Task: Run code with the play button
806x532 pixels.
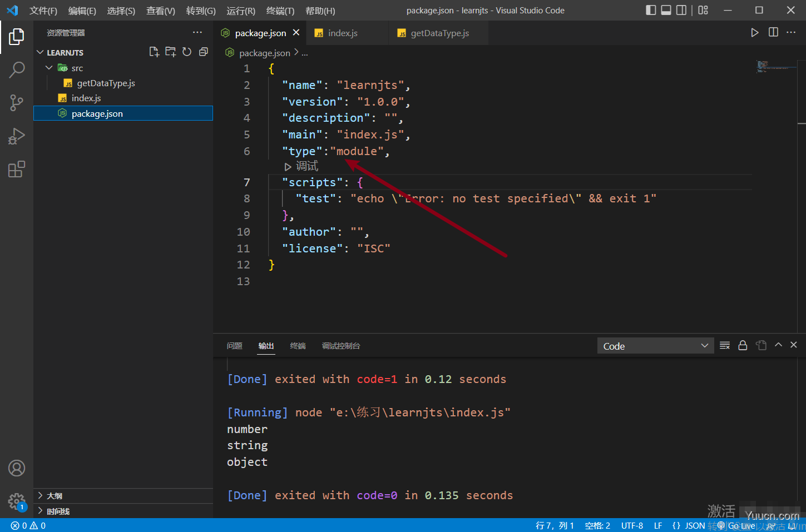Action: pyautogui.click(x=754, y=33)
